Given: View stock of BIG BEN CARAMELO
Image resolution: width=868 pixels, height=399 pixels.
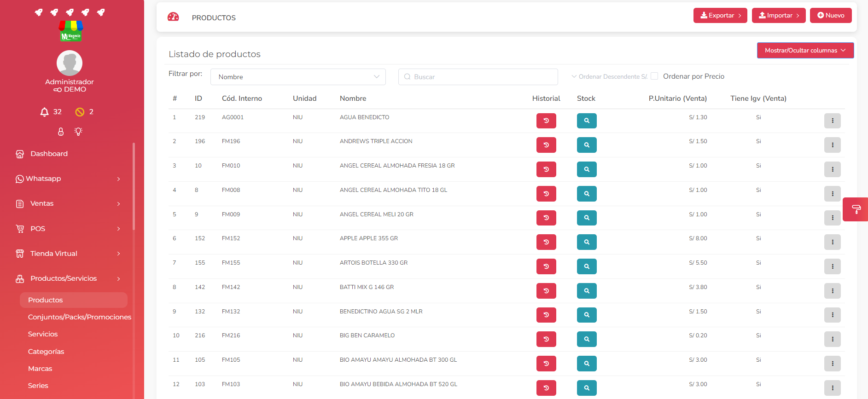Looking at the screenshot, I should pyautogui.click(x=587, y=339).
